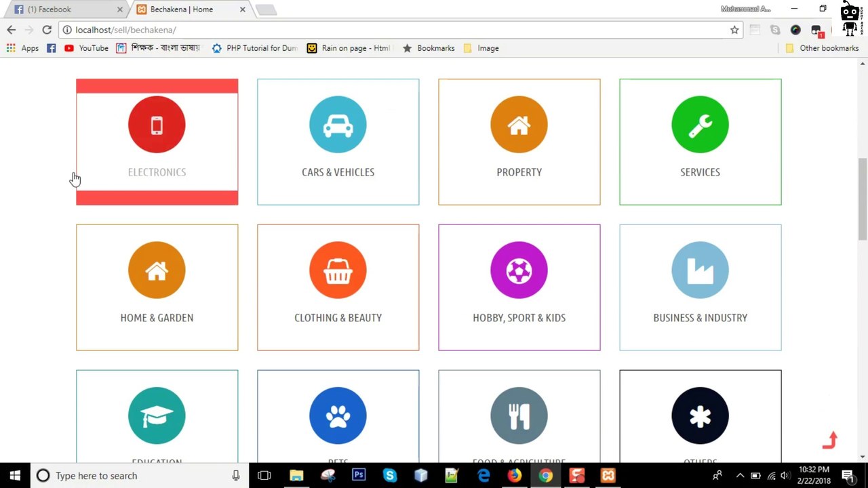The width and height of the screenshot is (868, 488).
Task: Click the Windows search box
Action: tap(139, 476)
